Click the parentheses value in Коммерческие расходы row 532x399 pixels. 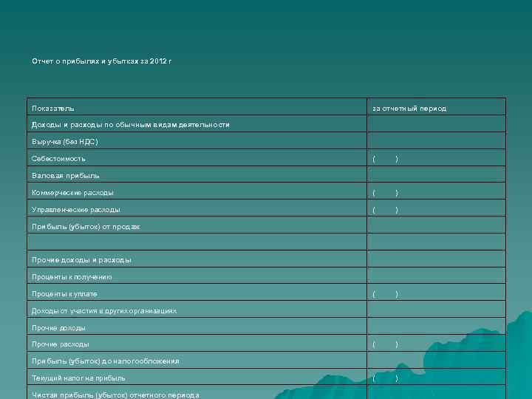point(386,193)
